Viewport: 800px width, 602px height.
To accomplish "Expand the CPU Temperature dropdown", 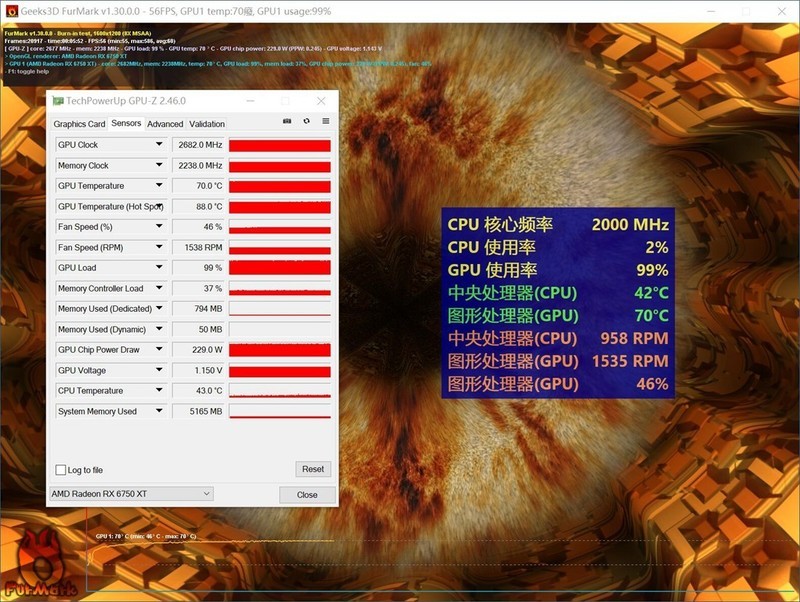I will [159, 390].
